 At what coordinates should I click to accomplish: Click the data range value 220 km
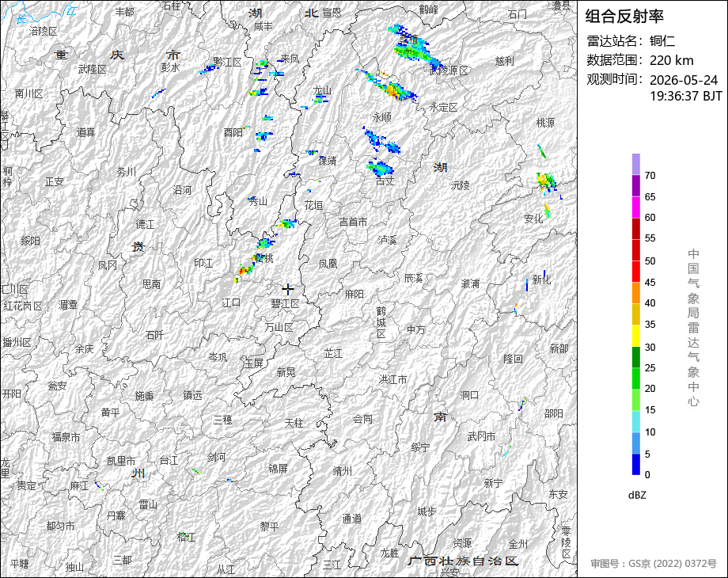pyautogui.click(x=671, y=60)
